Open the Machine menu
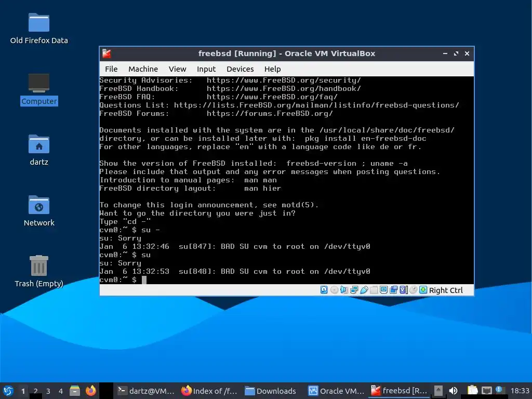This screenshot has height=399, width=532. click(143, 69)
